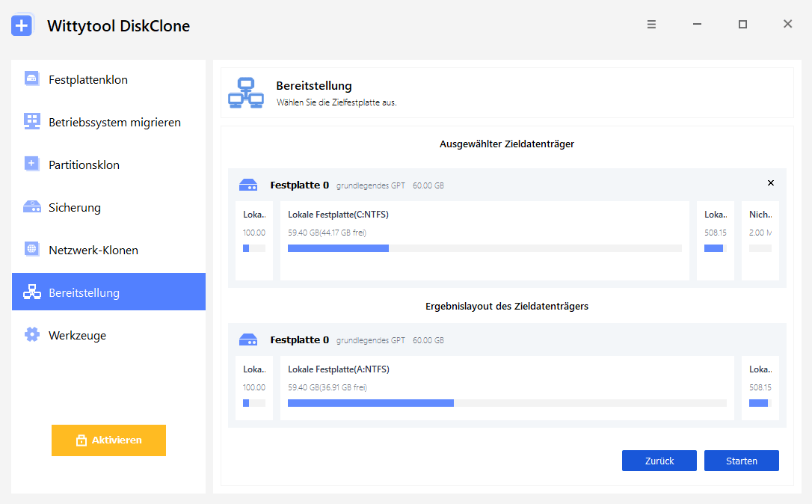Switch to Sicherung section

pos(108,207)
